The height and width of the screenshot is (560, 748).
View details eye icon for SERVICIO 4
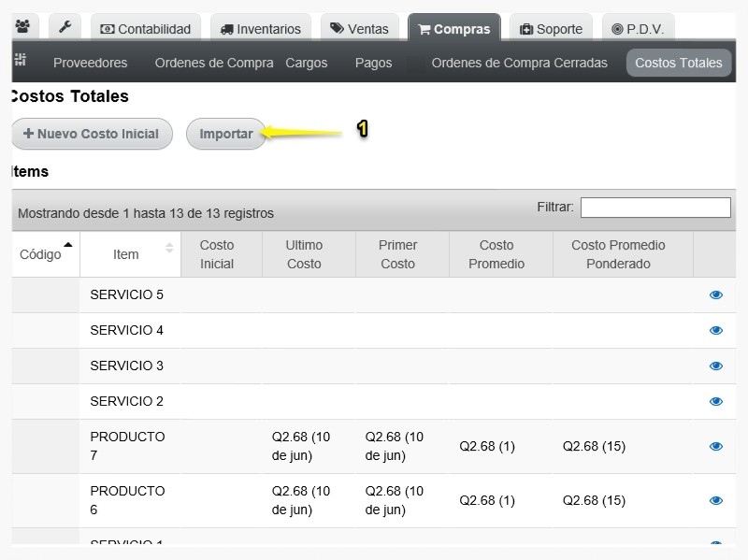point(715,330)
